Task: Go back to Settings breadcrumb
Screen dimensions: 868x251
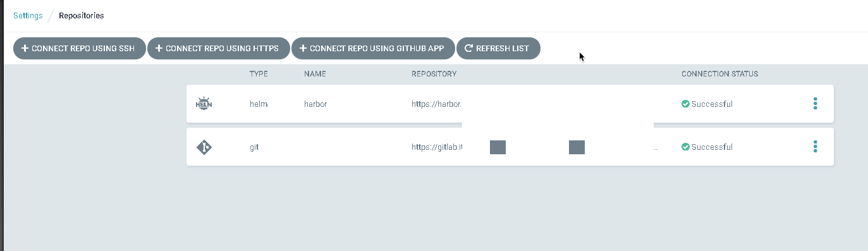Action: (x=28, y=15)
